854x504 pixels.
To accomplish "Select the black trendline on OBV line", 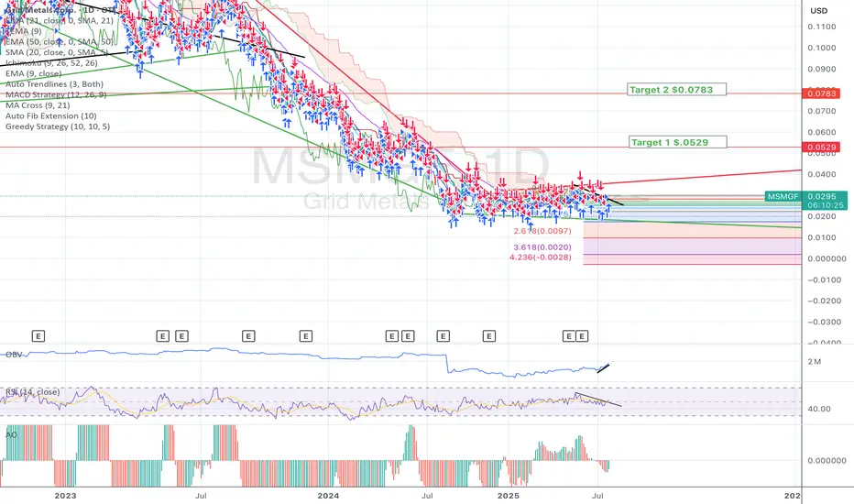I will pyautogui.click(x=604, y=368).
